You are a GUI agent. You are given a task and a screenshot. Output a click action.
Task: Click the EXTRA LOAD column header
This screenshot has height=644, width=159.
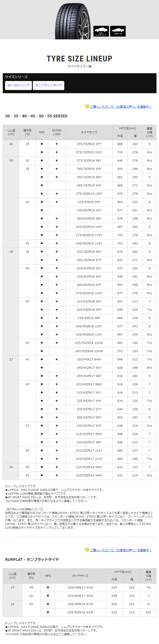pos(57,132)
